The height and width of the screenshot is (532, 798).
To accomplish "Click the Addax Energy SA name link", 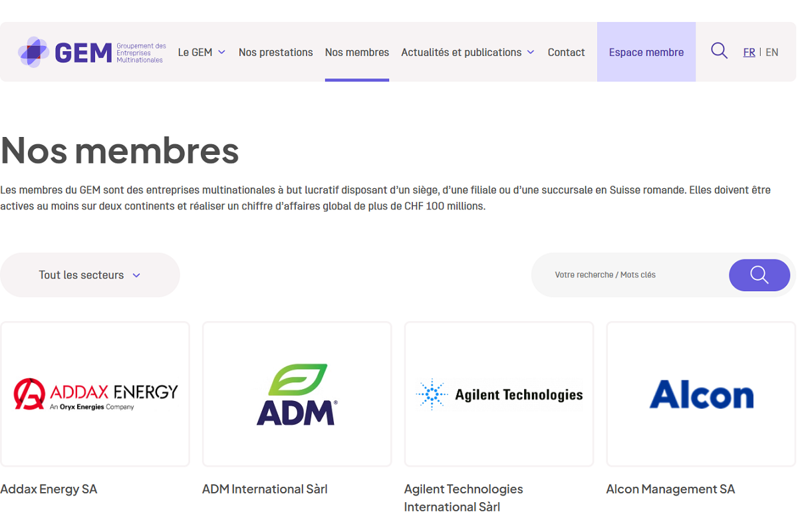I will pyautogui.click(x=49, y=489).
